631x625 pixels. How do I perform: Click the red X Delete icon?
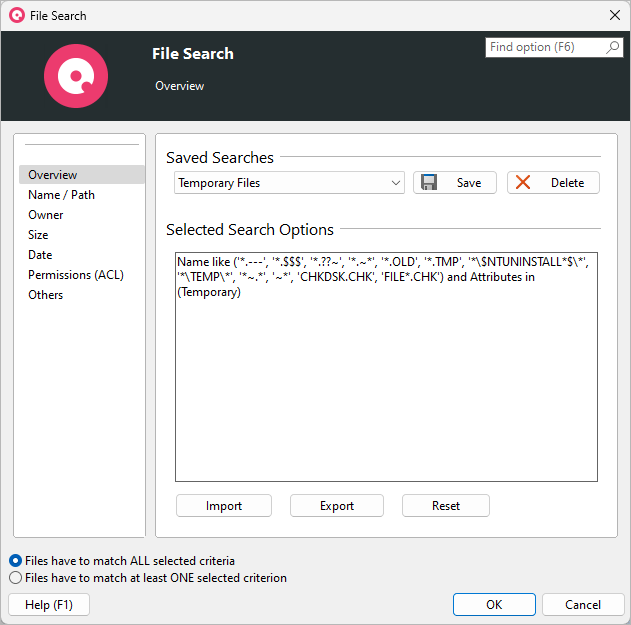523,183
